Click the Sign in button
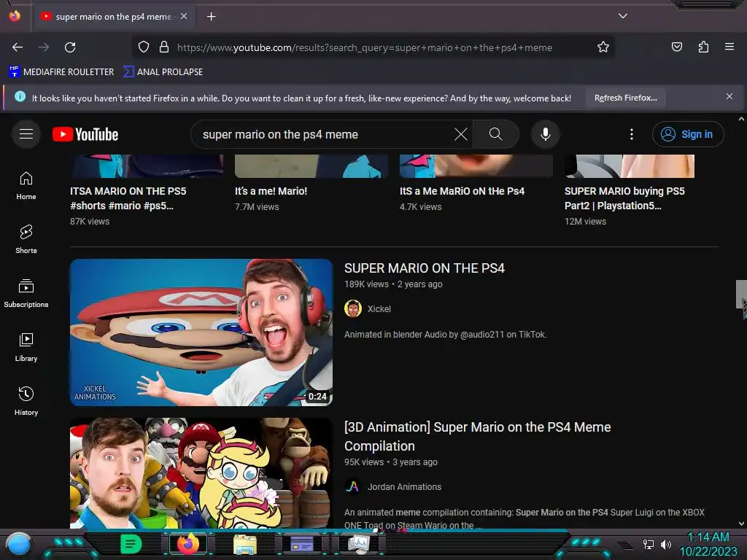The height and width of the screenshot is (560, 747). [687, 134]
